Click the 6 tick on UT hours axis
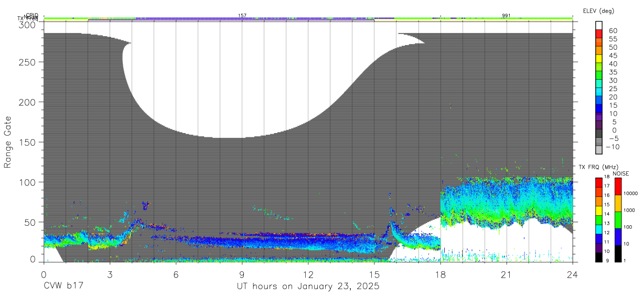644x297 pixels. [x=176, y=274]
